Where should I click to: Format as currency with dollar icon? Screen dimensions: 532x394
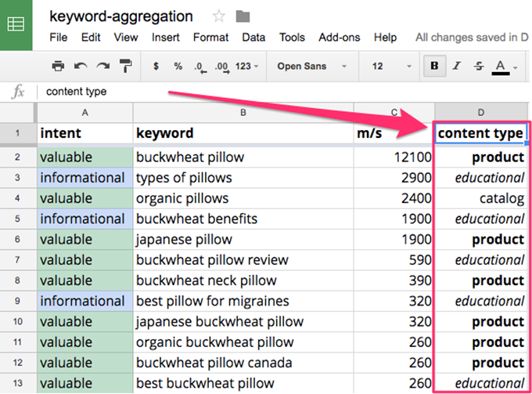(x=156, y=66)
